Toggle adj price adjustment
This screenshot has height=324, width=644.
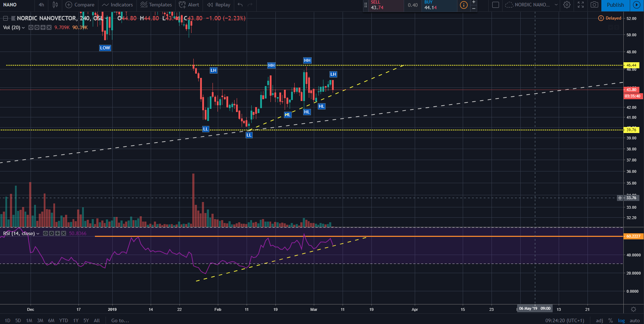pos(599,320)
